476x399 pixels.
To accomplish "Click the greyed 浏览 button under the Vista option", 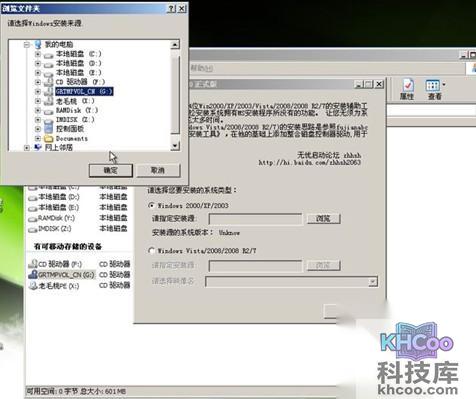I will (323, 265).
